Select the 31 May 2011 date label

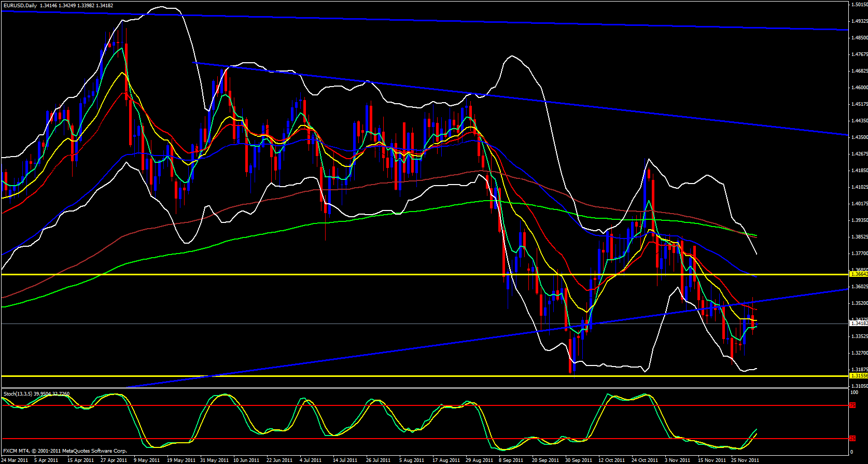tap(214, 460)
